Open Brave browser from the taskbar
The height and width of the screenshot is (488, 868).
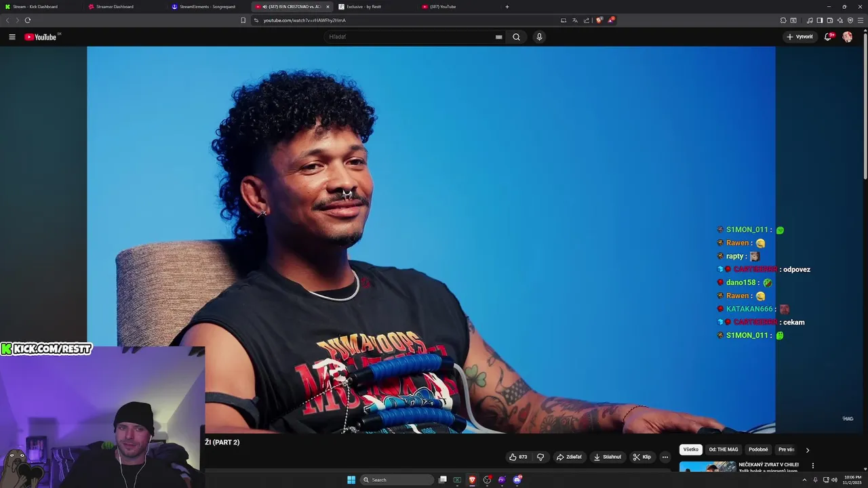point(472,480)
